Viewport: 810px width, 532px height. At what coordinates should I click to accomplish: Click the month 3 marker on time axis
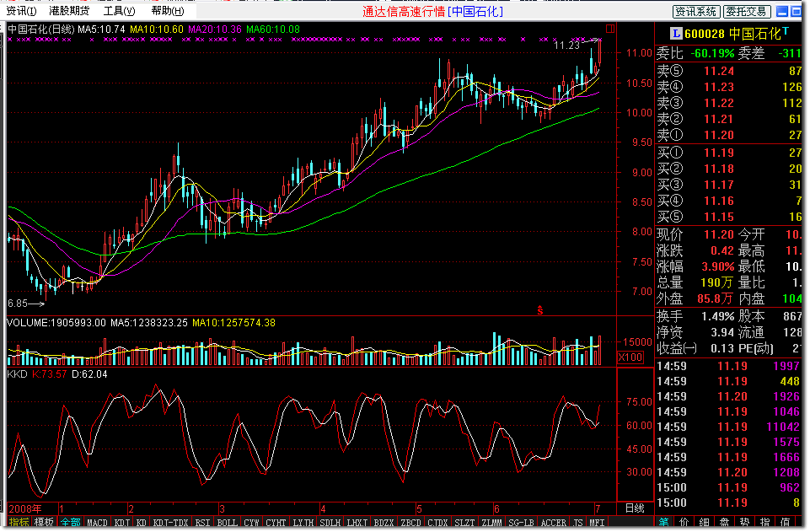(222, 508)
